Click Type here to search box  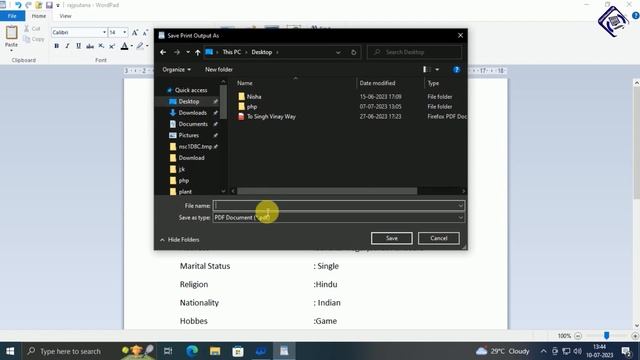click(x=70, y=351)
